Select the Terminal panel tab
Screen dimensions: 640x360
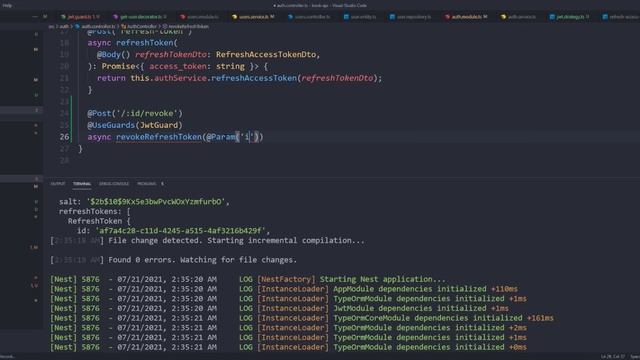[82, 184]
